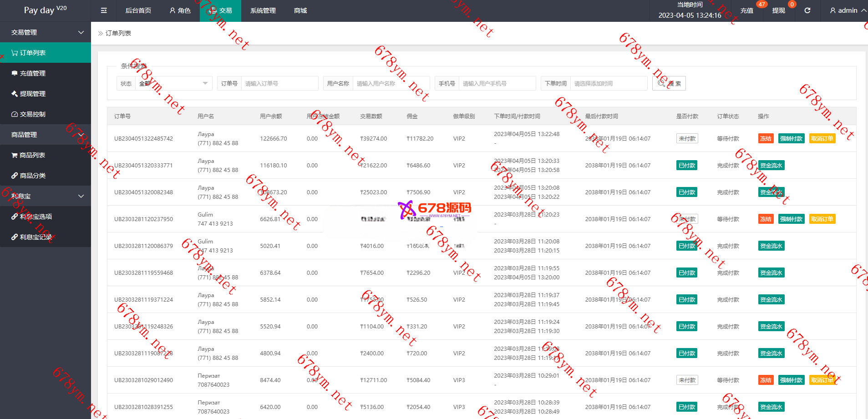Click 资金流水 for order UB2303281119248326
This screenshot has height=419, width=868.
pyautogui.click(x=771, y=327)
